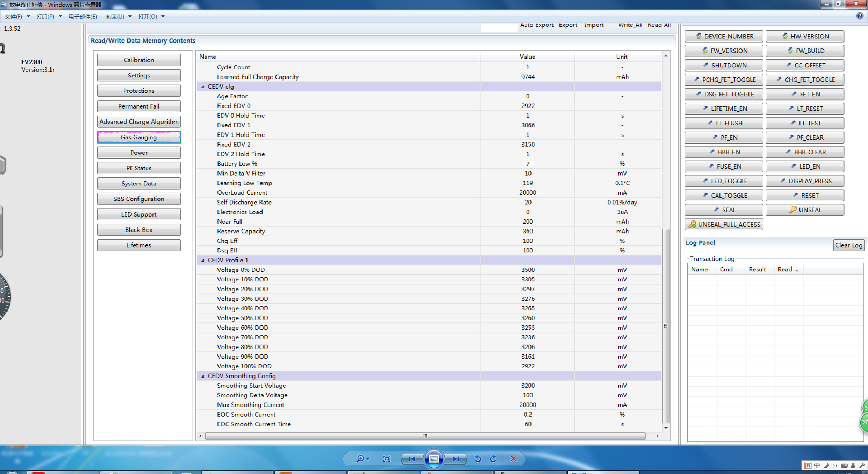This screenshot has height=474, width=868.
Task: Click the 中 input method tray icon
Action: click(817, 465)
